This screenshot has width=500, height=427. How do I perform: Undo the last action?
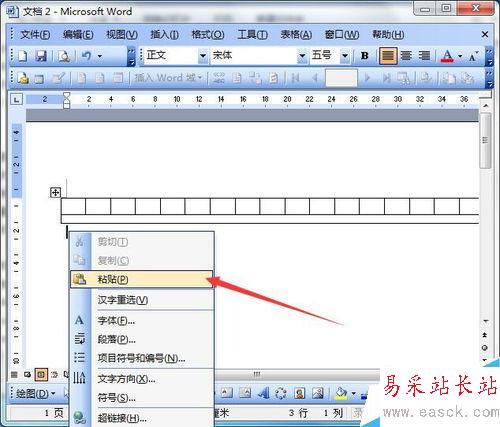86,56
